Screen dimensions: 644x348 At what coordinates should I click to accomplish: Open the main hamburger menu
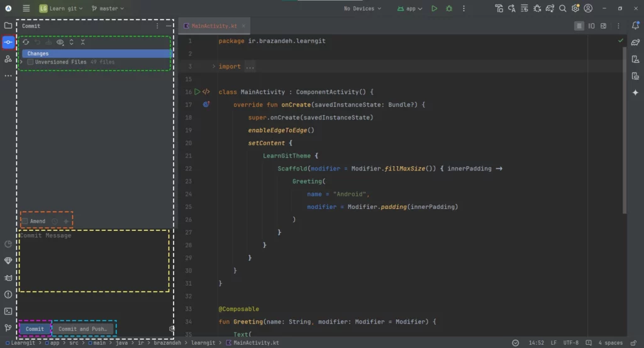26,8
